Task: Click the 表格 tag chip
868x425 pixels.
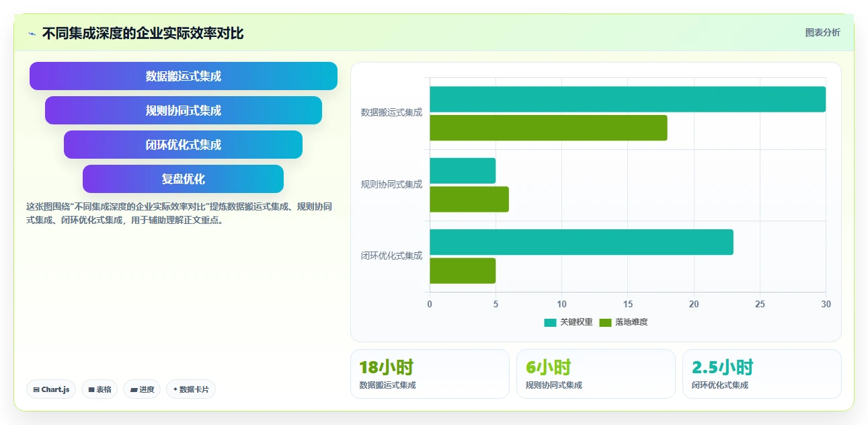Action: click(100, 389)
